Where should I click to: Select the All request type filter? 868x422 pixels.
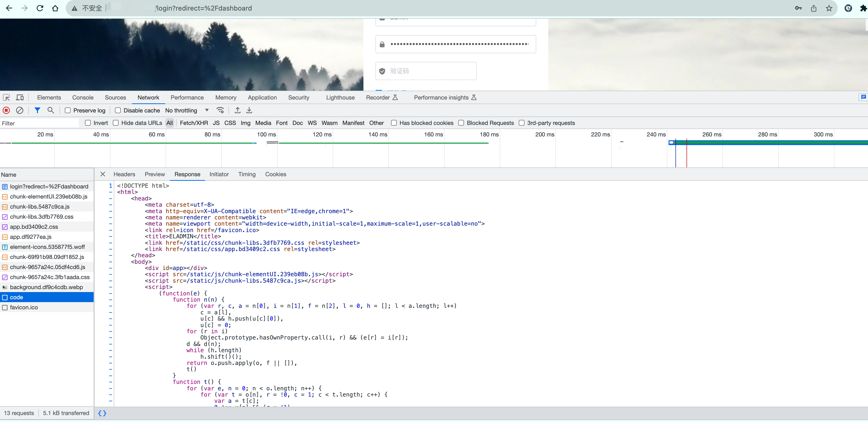[169, 123]
